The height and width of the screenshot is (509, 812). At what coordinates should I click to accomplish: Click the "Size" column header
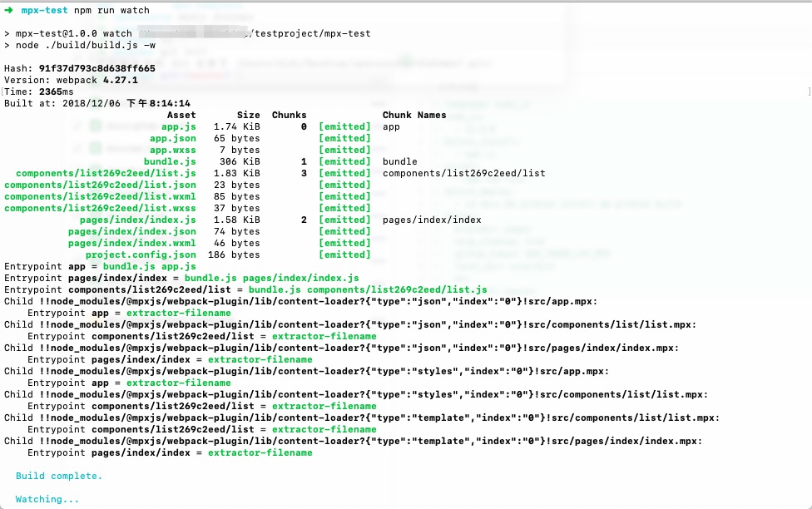[x=249, y=115]
